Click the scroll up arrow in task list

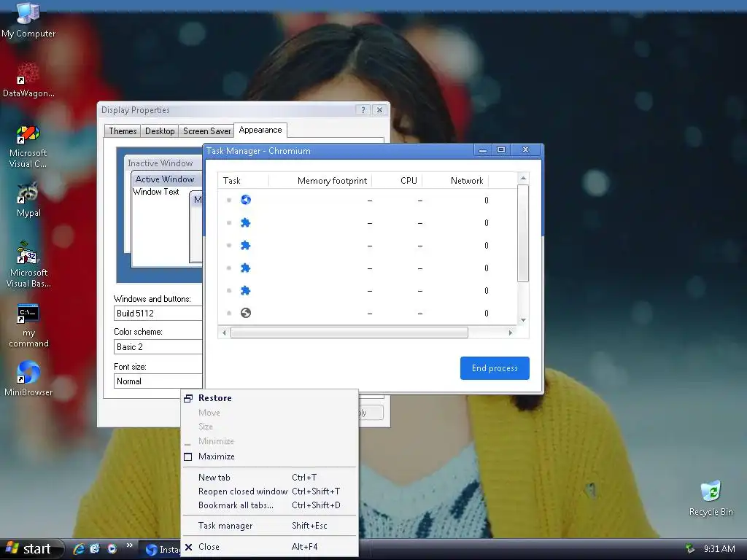(x=523, y=178)
